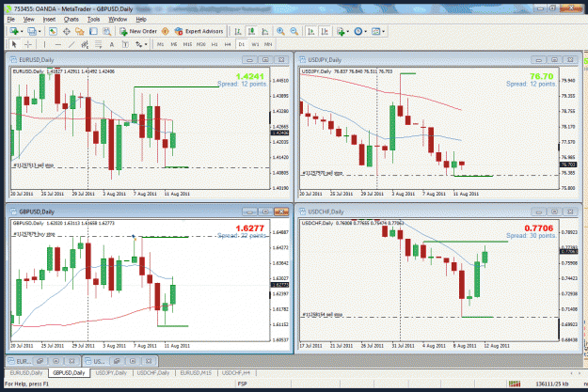The width and height of the screenshot is (588, 392).
Task: Click the New Order button
Action: pos(138,31)
